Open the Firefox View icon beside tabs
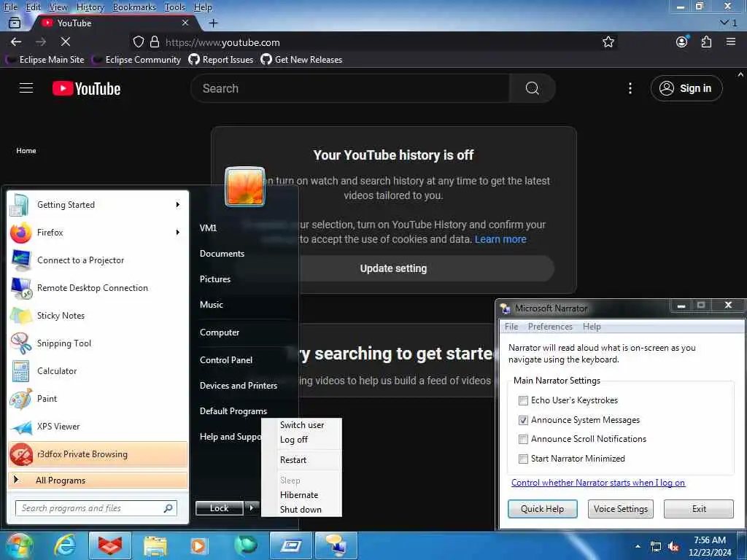The image size is (747, 560). (x=15, y=23)
